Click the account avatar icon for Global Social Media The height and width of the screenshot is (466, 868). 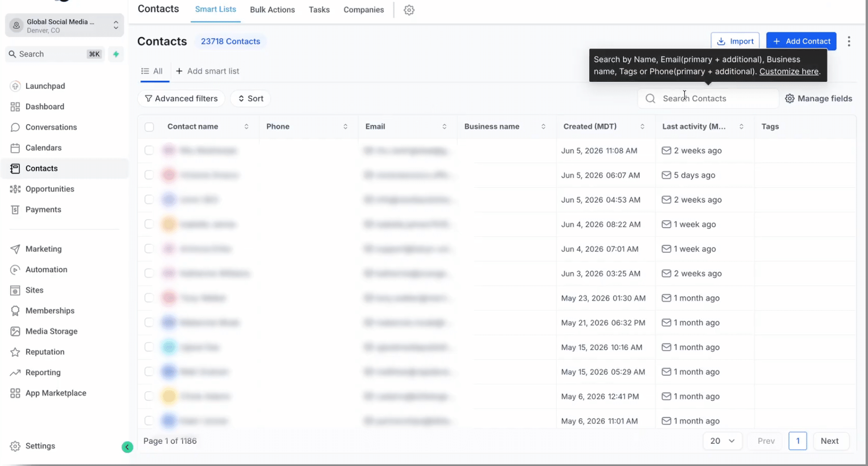pos(16,26)
